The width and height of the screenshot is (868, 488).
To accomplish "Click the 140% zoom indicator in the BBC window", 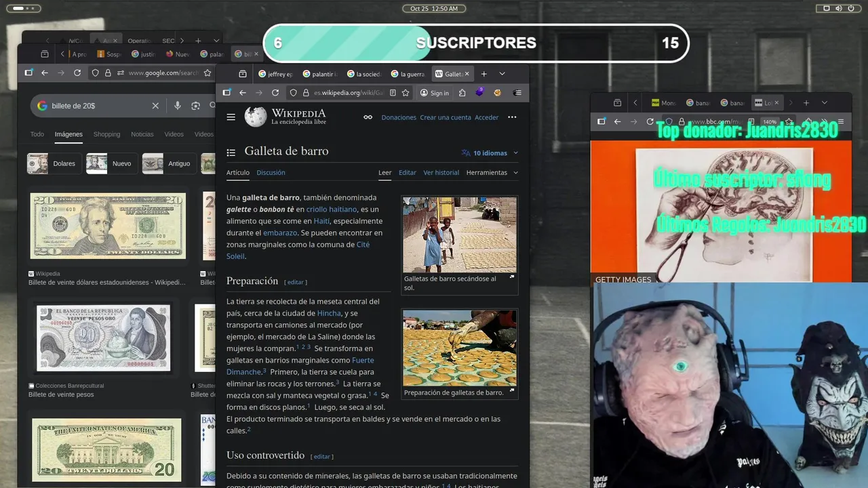I will pyautogui.click(x=769, y=121).
